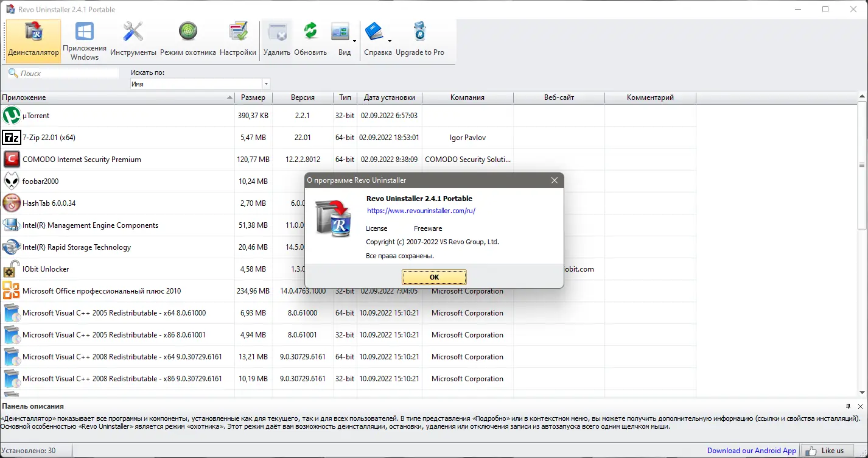The image size is (868, 458).
Task: Select Visual C++ 2008 x64 9.0.30729.6161 icon
Action: [12, 357]
